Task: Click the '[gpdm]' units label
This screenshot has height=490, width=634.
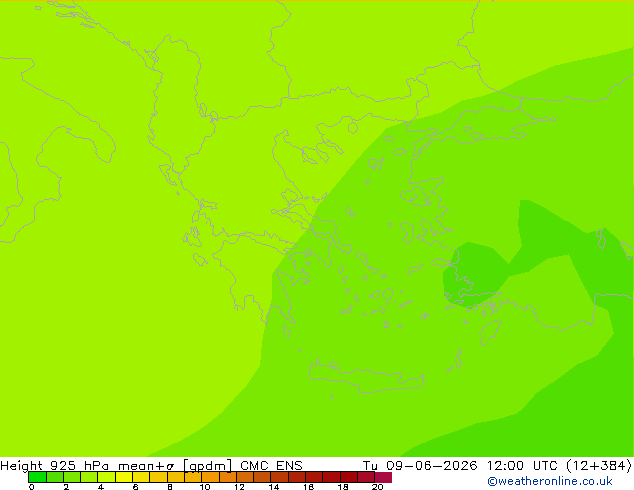Action: point(208,466)
